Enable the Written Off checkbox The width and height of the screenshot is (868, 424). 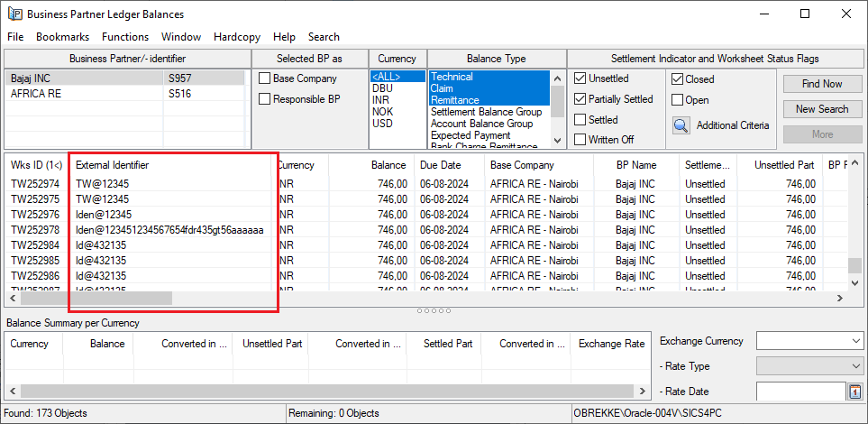pos(580,140)
